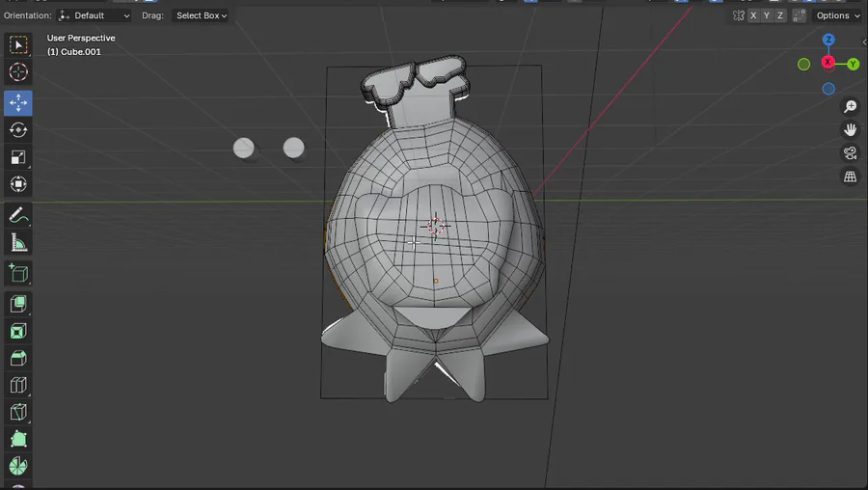Select the Knife tool
Image resolution: width=868 pixels, height=490 pixels.
coord(18,412)
